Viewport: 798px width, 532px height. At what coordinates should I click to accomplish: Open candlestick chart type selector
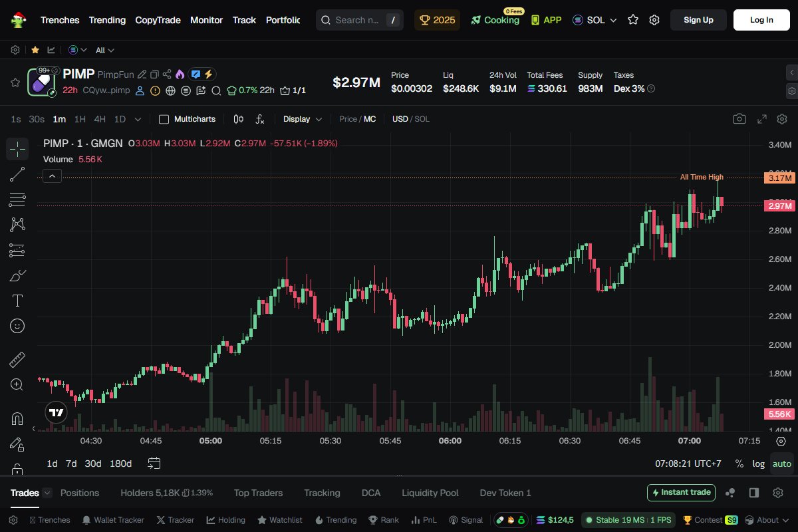[x=239, y=119]
